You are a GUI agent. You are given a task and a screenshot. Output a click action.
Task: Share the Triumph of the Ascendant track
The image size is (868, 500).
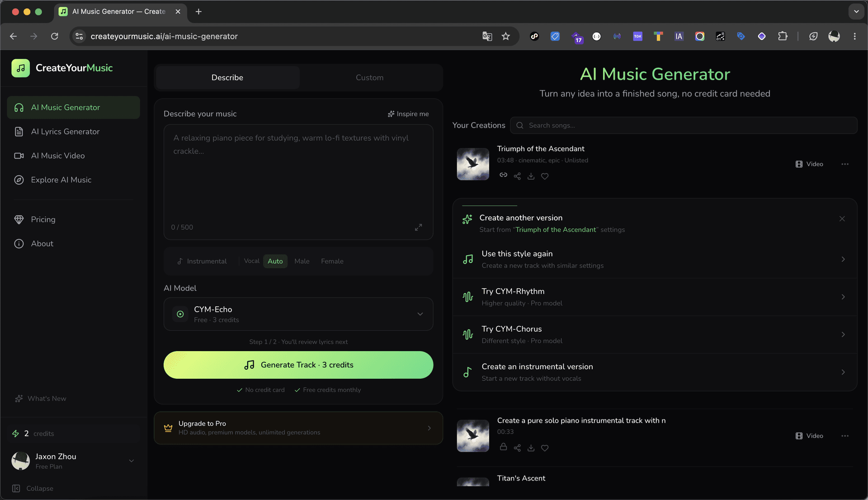click(x=517, y=176)
